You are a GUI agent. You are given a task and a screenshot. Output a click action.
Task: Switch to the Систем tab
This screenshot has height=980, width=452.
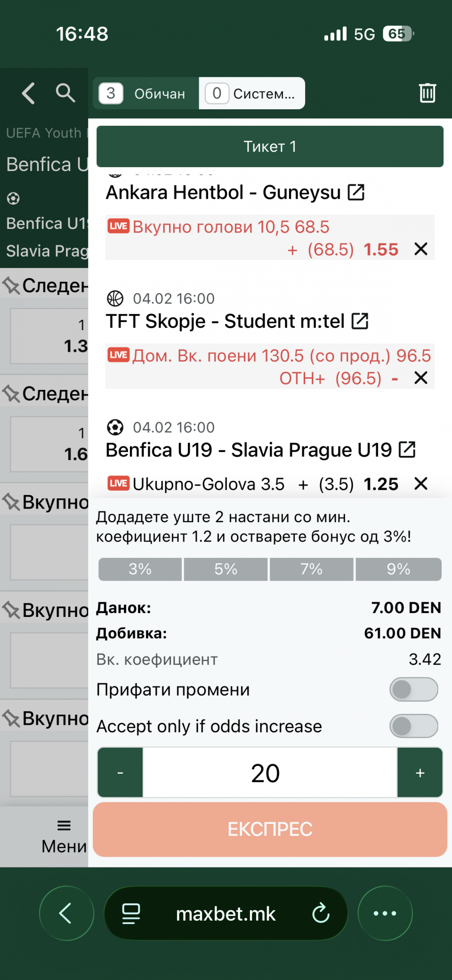tap(252, 93)
